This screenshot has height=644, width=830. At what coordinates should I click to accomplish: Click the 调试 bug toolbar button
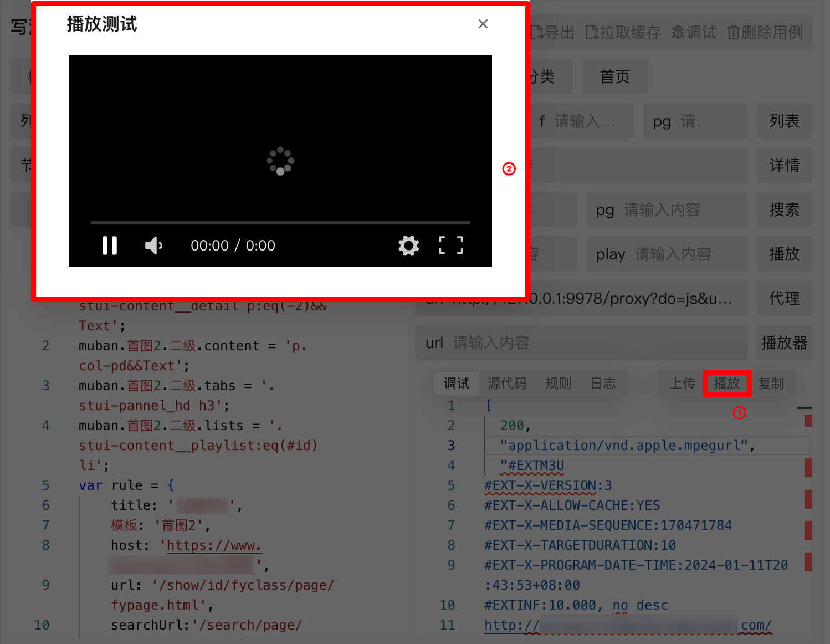(694, 32)
